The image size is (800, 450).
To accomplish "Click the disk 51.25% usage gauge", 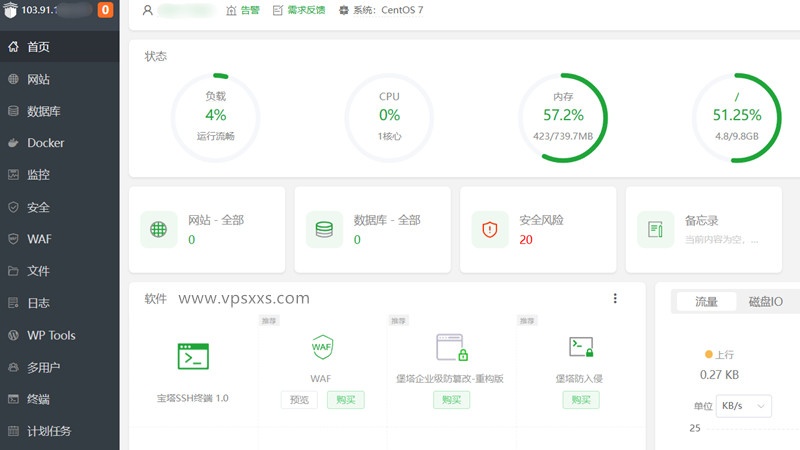I will 737,118.
